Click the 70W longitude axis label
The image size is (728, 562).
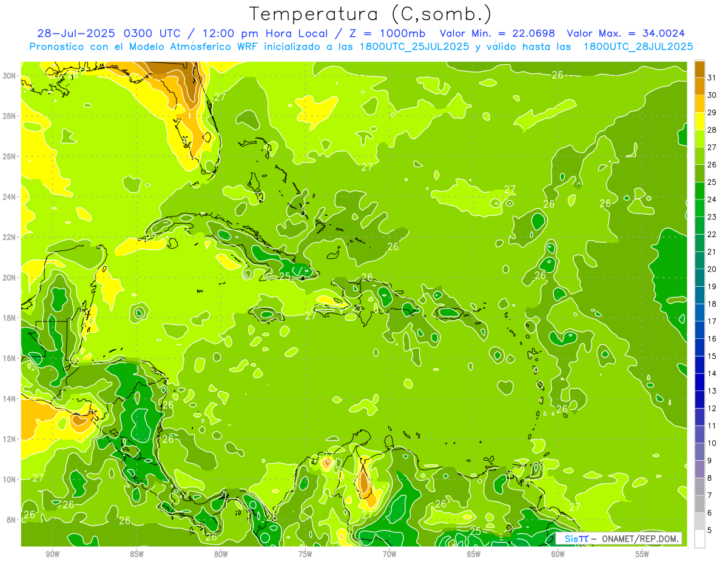389,554
